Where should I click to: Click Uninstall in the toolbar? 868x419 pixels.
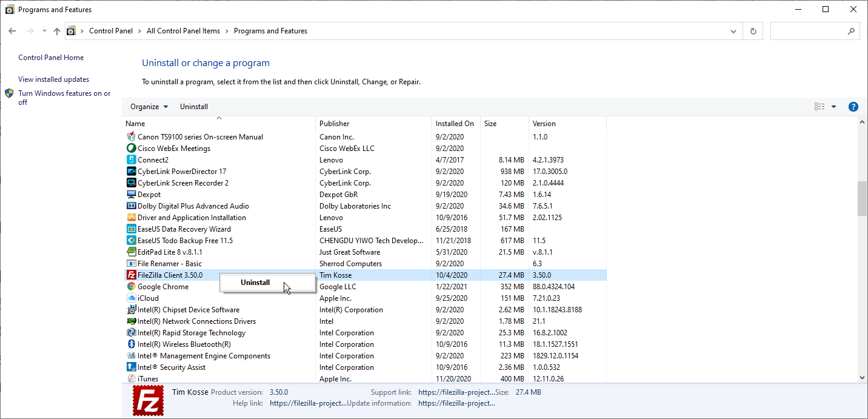point(194,107)
